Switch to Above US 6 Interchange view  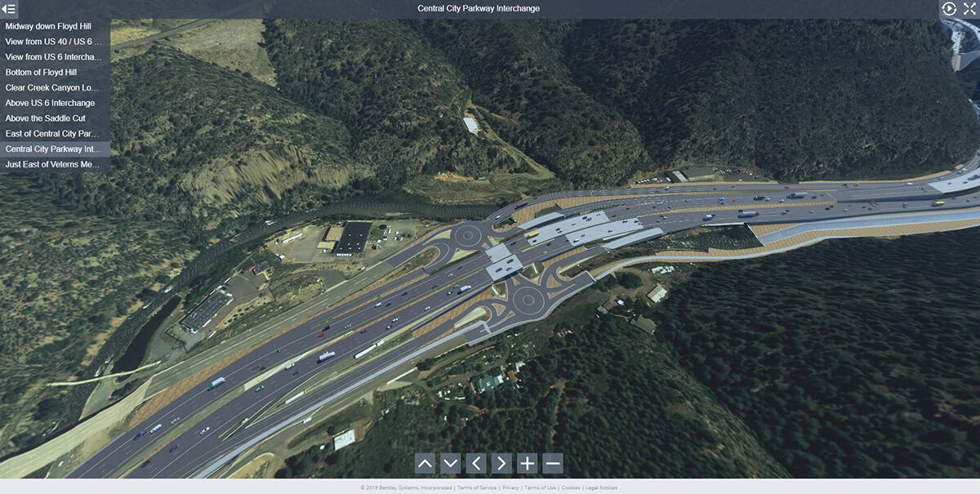[50, 103]
